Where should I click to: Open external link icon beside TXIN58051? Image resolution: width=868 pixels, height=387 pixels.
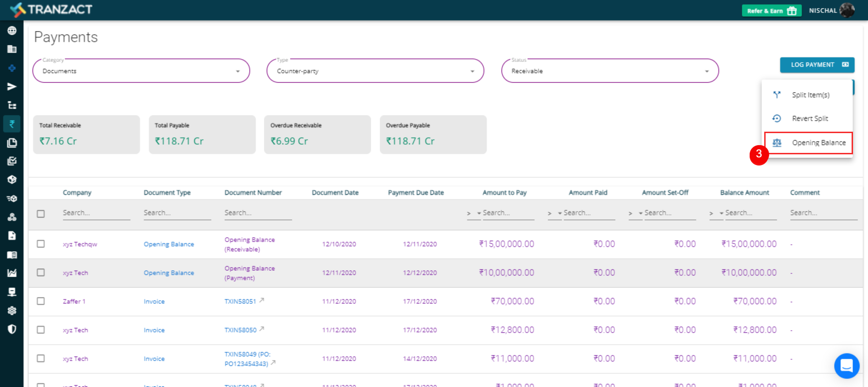pos(262,300)
